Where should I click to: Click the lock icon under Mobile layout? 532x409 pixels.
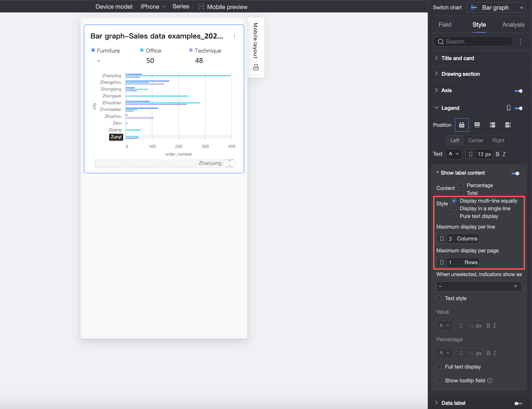(256, 67)
